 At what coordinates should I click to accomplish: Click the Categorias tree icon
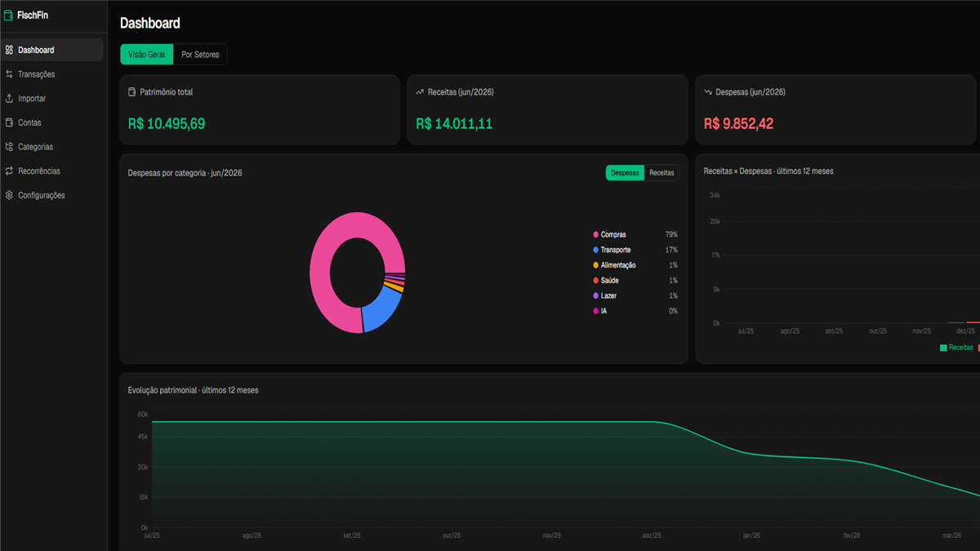(9, 147)
